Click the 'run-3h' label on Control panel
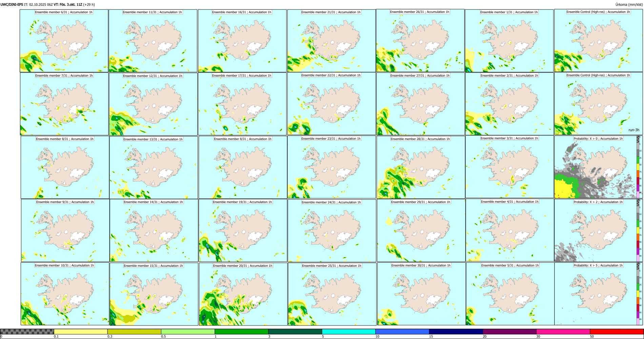644x339 pixels. point(634,130)
